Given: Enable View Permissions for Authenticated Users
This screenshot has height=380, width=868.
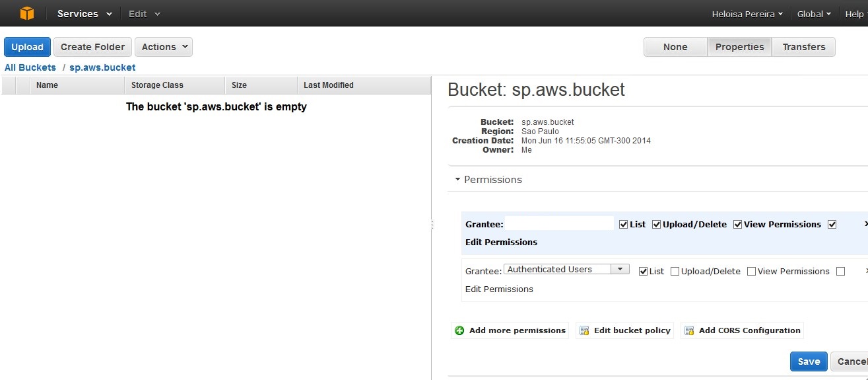Looking at the screenshot, I should pyautogui.click(x=751, y=272).
